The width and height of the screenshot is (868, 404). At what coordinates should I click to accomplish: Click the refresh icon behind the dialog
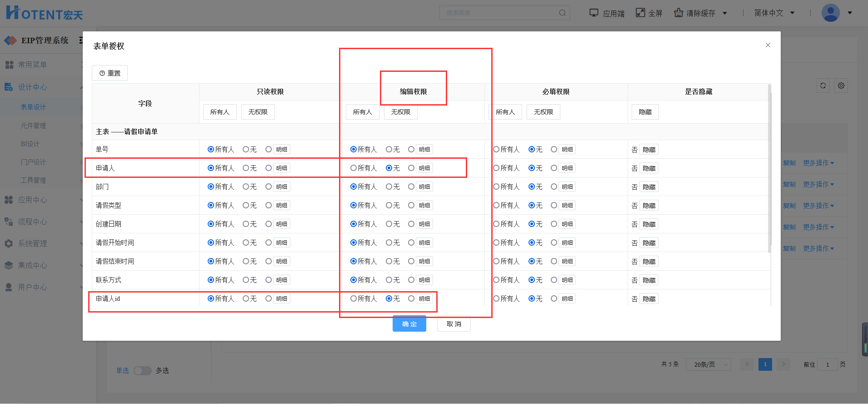coord(823,86)
